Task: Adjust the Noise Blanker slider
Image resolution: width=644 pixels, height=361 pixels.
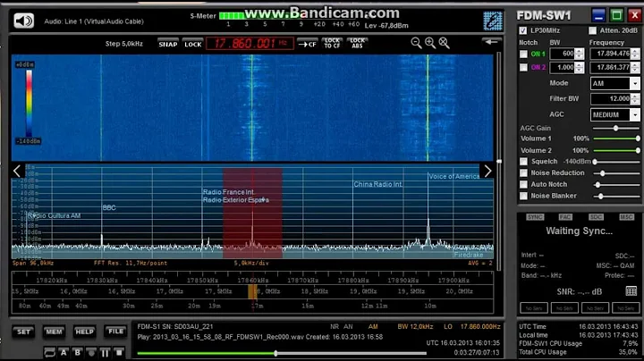Action: 615,196
